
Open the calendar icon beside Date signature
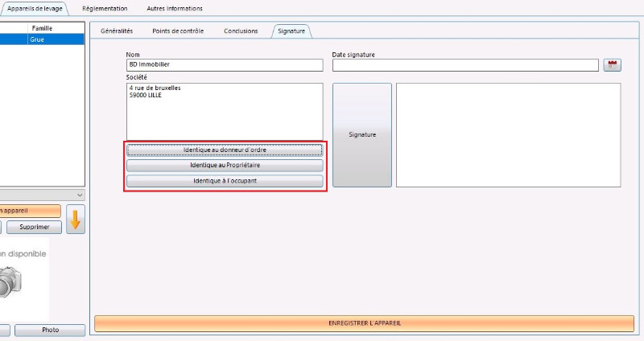612,65
